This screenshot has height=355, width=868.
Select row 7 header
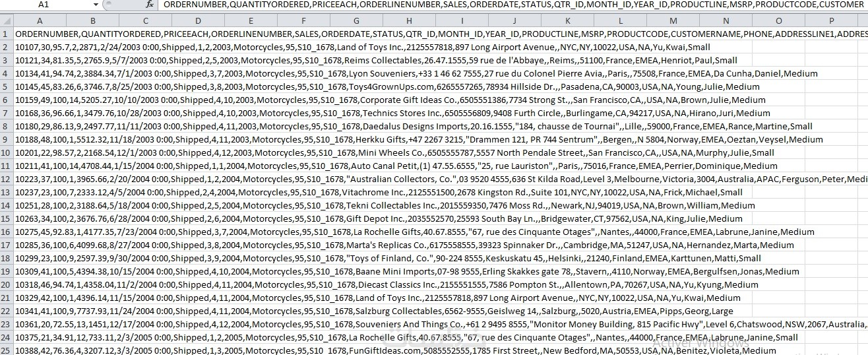coord(7,113)
